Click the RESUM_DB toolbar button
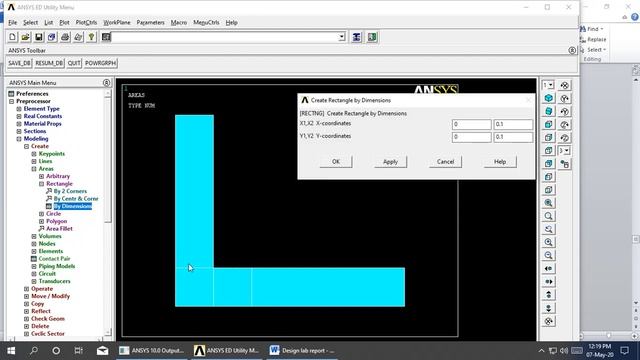This screenshot has height=360, width=640. click(49, 63)
